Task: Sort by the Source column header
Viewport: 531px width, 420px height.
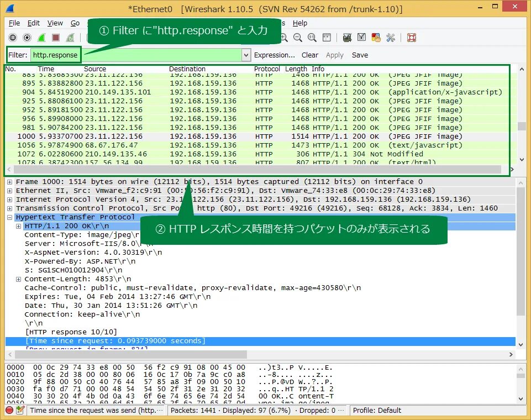Action: [95, 69]
